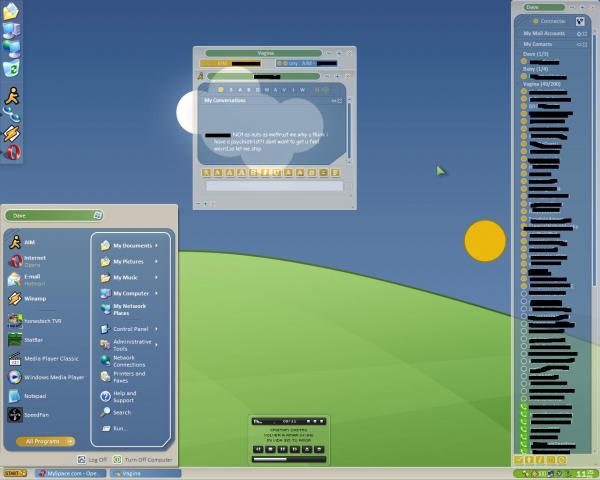The image size is (600, 480).
Task: Launch Notepad from the Start menu
Action: coord(27,396)
